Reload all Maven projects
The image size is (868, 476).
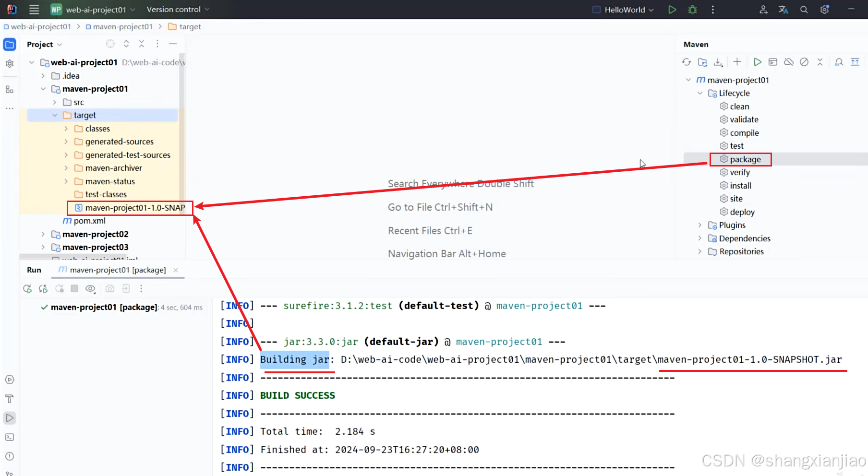pos(687,62)
